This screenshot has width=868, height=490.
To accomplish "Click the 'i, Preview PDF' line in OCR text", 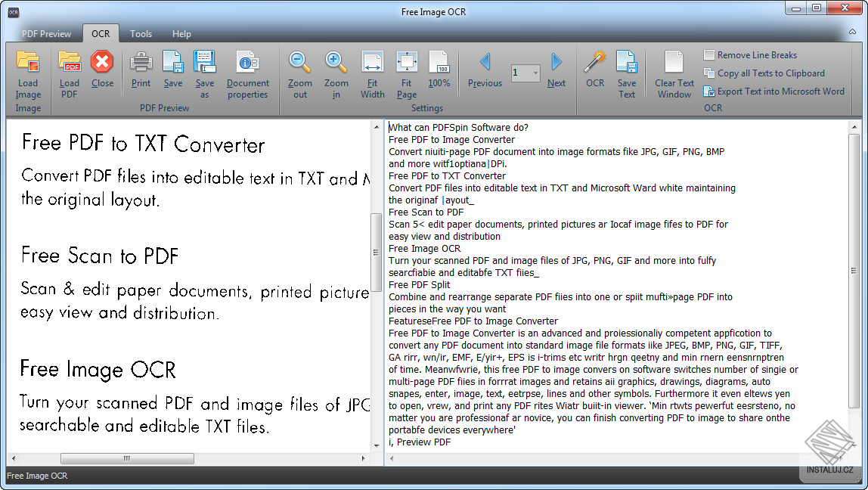I will tap(420, 442).
